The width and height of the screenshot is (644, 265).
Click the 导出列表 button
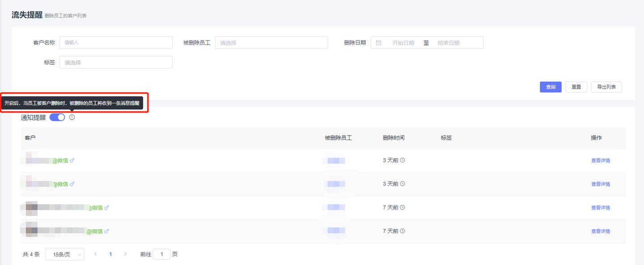click(x=606, y=87)
